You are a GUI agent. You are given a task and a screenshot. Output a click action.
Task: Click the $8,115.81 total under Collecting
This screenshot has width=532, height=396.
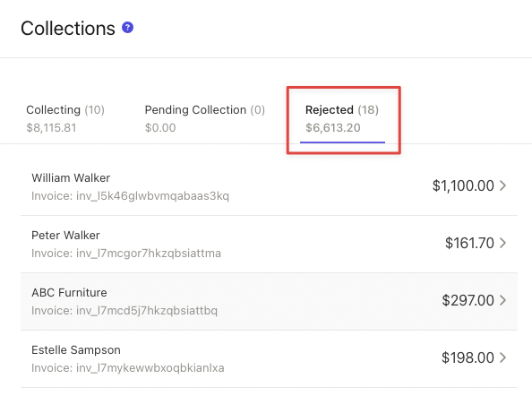point(51,128)
